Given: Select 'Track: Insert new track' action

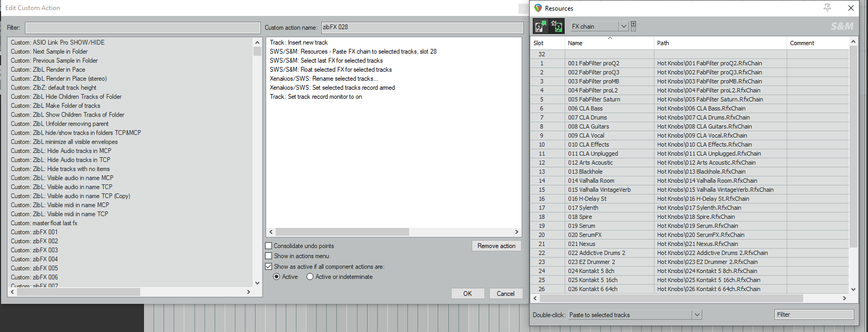Looking at the screenshot, I should (x=299, y=42).
